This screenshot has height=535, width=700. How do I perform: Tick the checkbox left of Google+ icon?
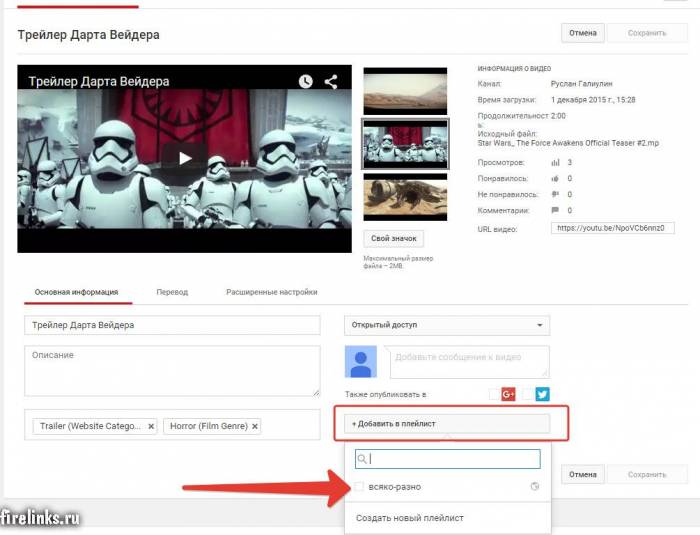click(493, 395)
